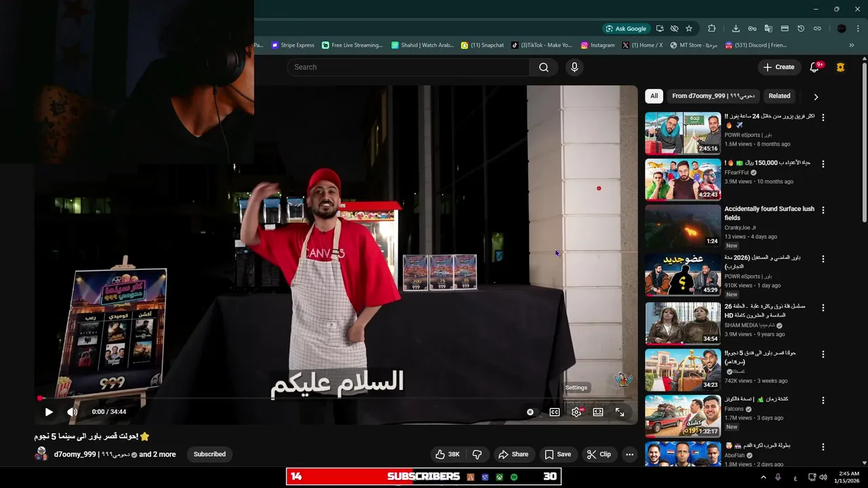This screenshot has height=488, width=868.
Task: Dislike the video with thumbs down
Action: (x=477, y=454)
